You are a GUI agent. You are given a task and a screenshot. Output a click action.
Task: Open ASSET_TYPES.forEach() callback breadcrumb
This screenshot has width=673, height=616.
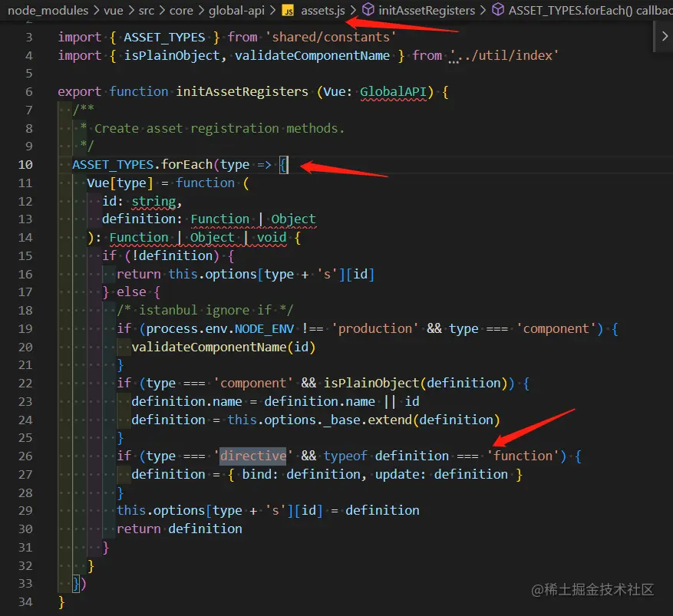[x=591, y=10]
